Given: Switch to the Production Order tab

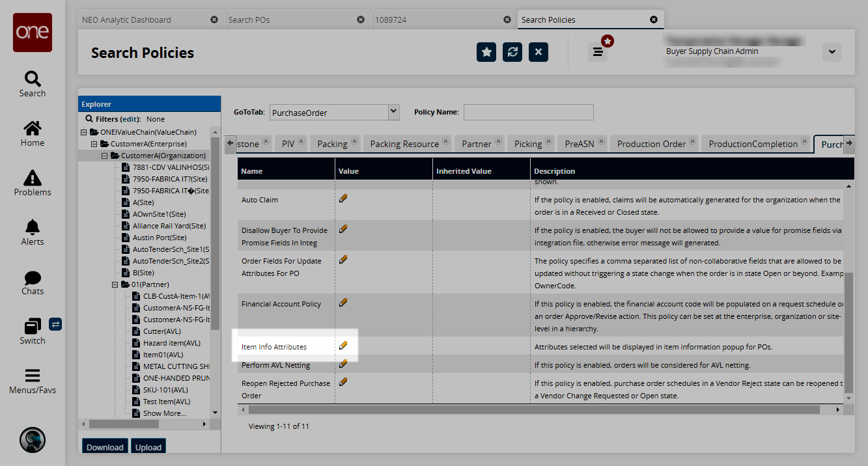Looking at the screenshot, I should [x=651, y=144].
